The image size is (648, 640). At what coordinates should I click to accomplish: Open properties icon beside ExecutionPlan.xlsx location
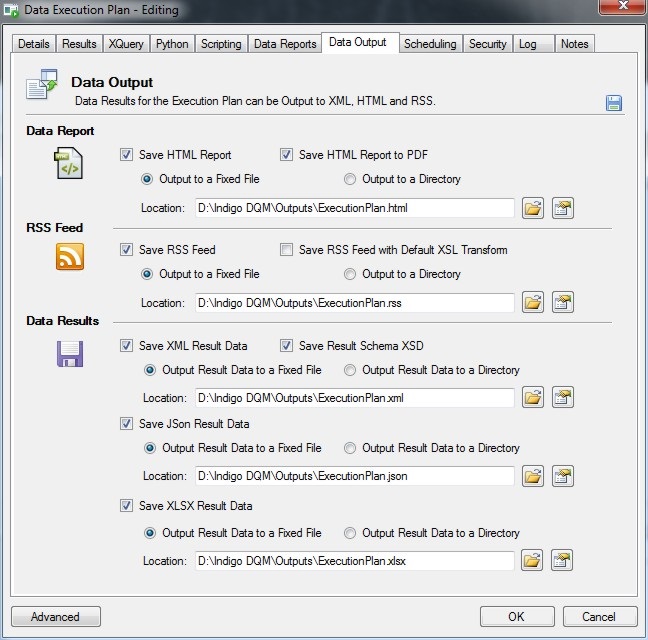(562, 560)
